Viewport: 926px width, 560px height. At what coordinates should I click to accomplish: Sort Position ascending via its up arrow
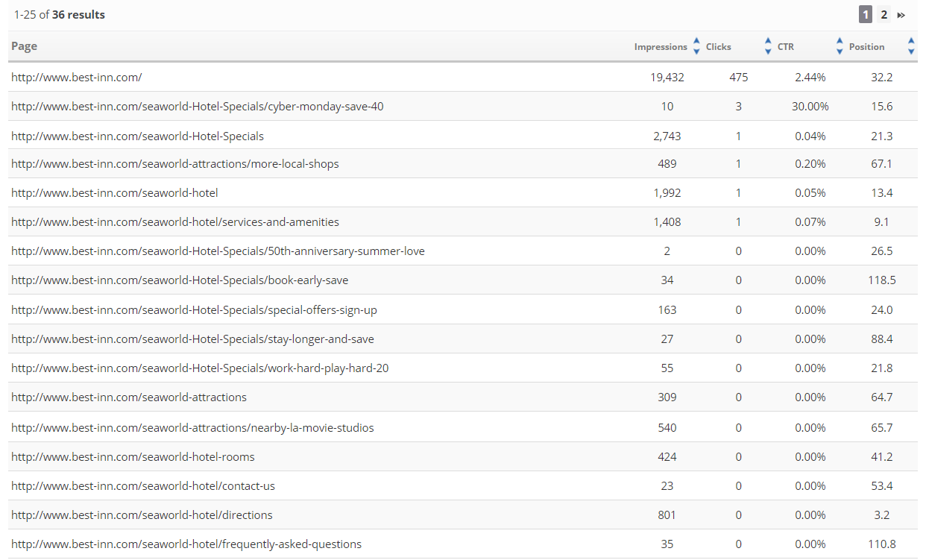911,41
